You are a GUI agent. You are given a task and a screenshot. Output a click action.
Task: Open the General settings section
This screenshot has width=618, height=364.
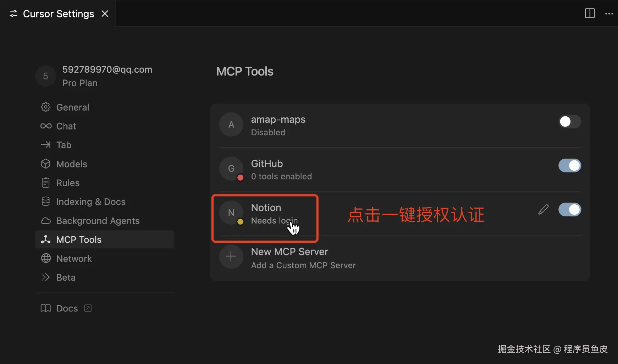[104, 107]
